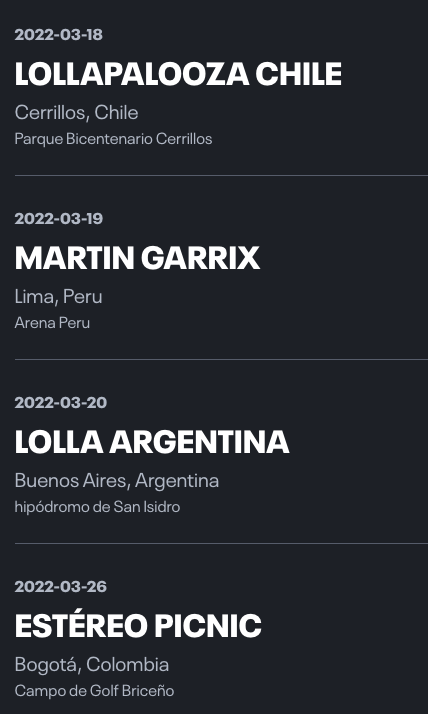This screenshot has width=428, height=714.
Task: Open the Parque Bicentenario Cerrillos venue
Action: click(x=113, y=139)
